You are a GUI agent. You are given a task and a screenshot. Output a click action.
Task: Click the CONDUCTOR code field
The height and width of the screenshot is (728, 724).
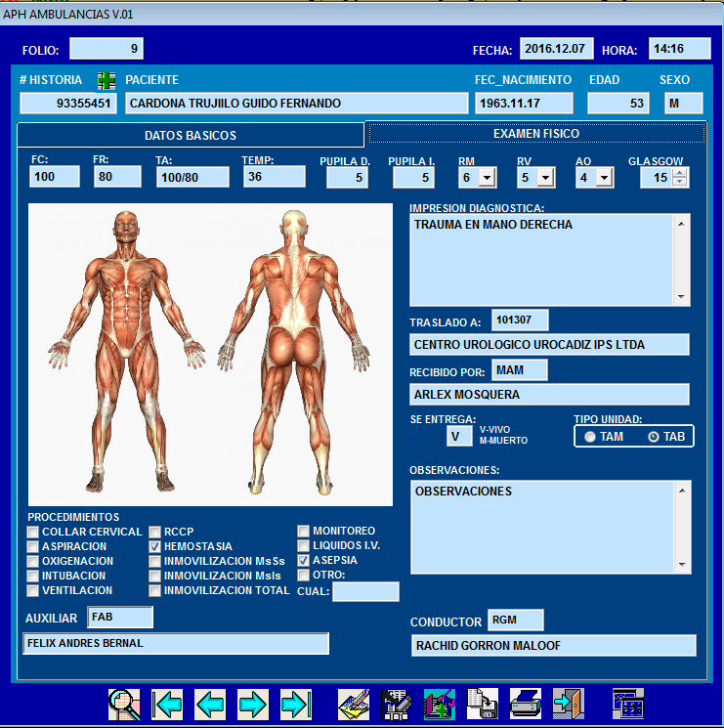click(516, 620)
